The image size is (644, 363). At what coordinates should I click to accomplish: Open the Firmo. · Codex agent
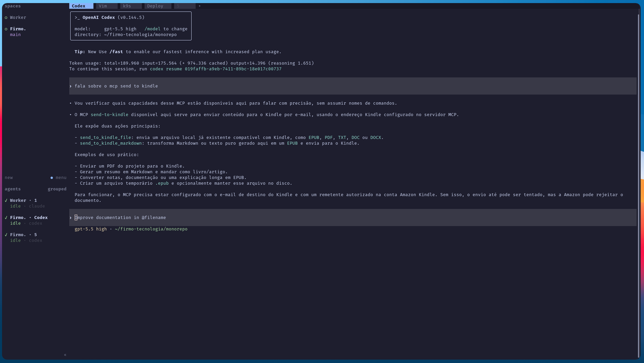(x=29, y=217)
